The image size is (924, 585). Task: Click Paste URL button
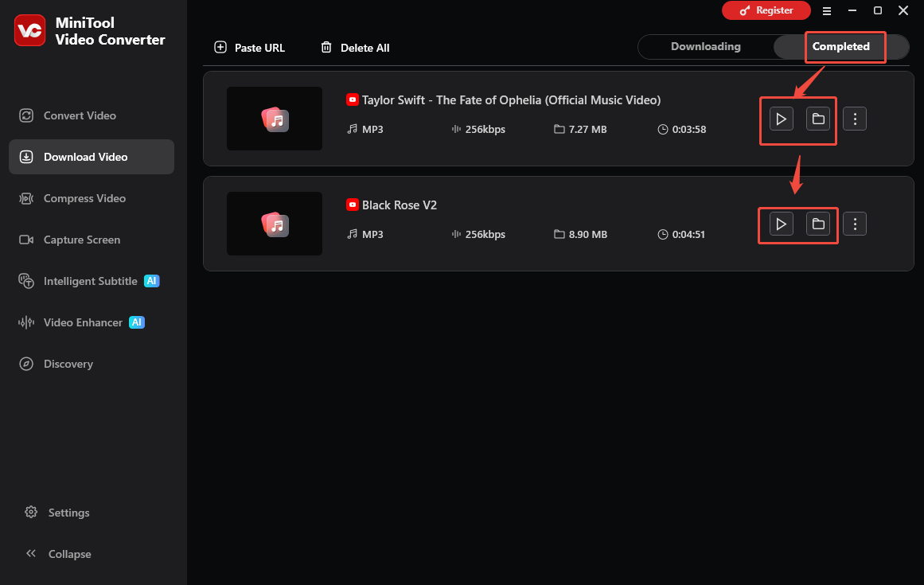pos(249,48)
